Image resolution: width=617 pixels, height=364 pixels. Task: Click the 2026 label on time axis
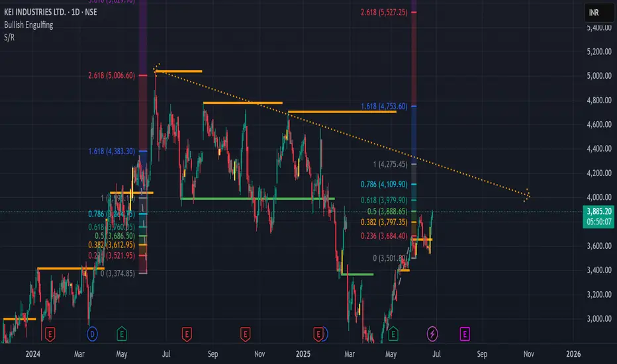[x=573, y=354]
